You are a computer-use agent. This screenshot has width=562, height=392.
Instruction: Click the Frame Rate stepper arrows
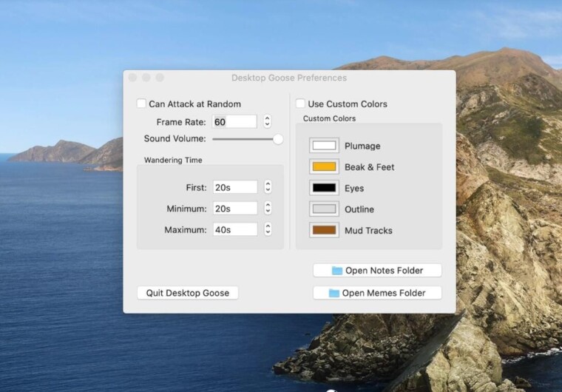[x=267, y=121]
